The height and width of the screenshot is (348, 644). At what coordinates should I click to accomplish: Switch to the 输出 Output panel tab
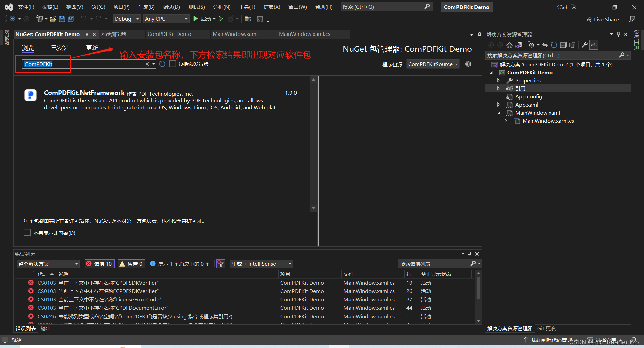click(45, 329)
